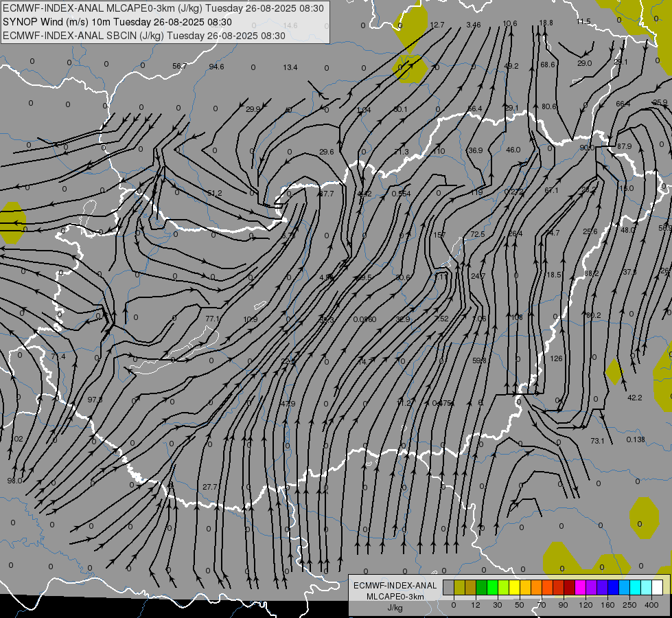This screenshot has width=672, height=618.
Task: Click the map value 29.6
Action: (327, 151)
